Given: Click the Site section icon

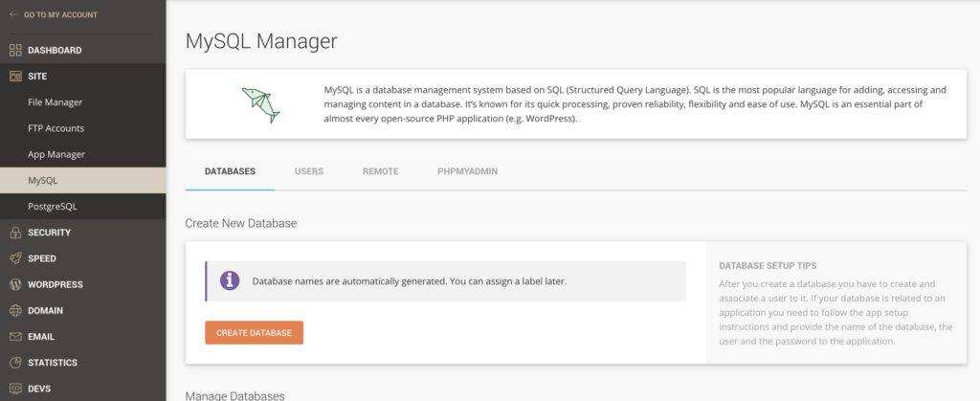Looking at the screenshot, I should [x=14, y=76].
